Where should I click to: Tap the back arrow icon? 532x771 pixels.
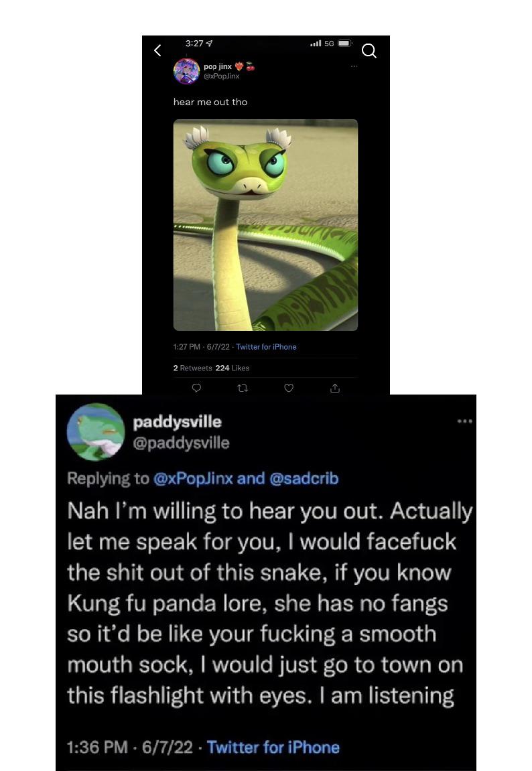pos(157,50)
